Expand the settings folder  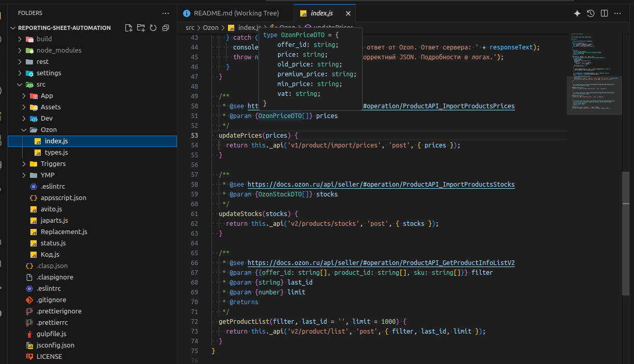coord(20,73)
